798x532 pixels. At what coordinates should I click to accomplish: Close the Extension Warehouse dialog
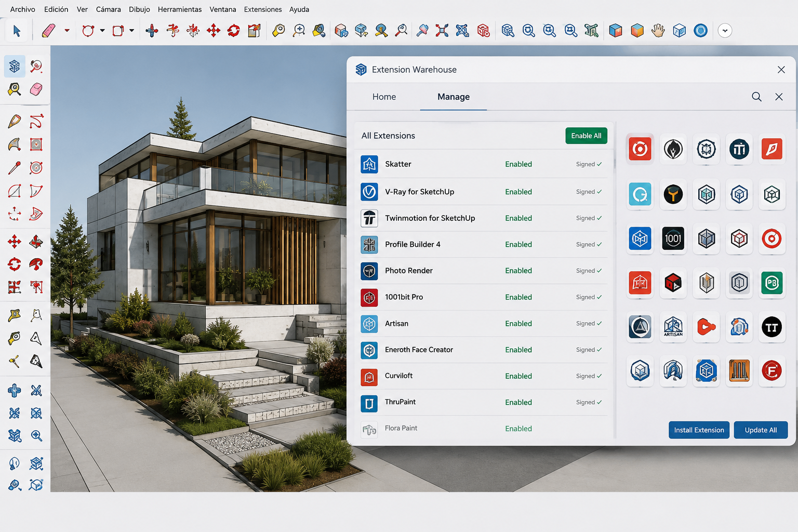781,70
